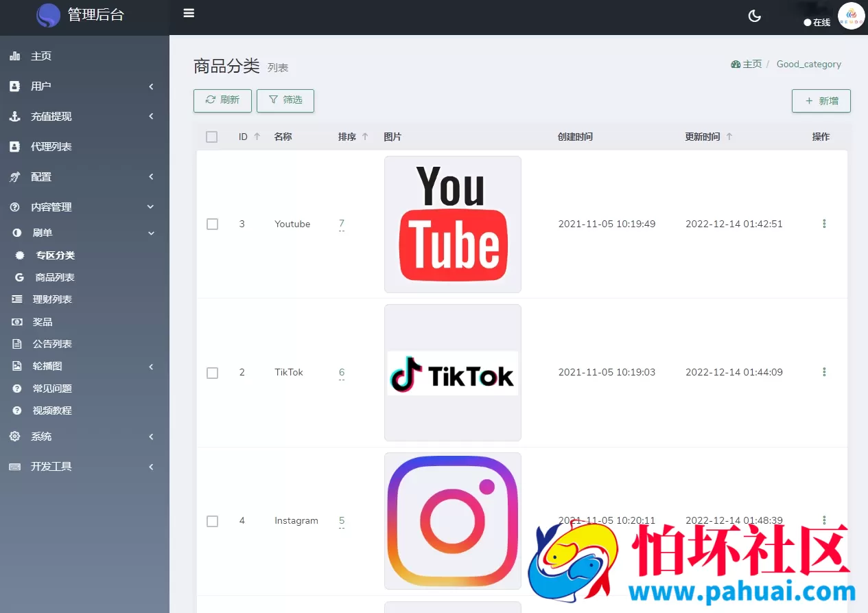Open the Instagram logo thumbnail
868x613 pixels.
[453, 521]
